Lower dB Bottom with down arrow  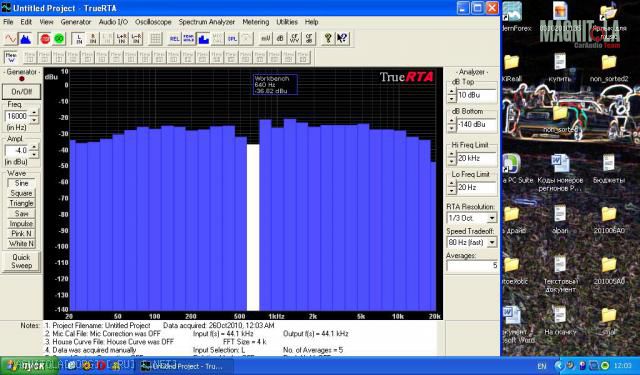tap(452, 128)
